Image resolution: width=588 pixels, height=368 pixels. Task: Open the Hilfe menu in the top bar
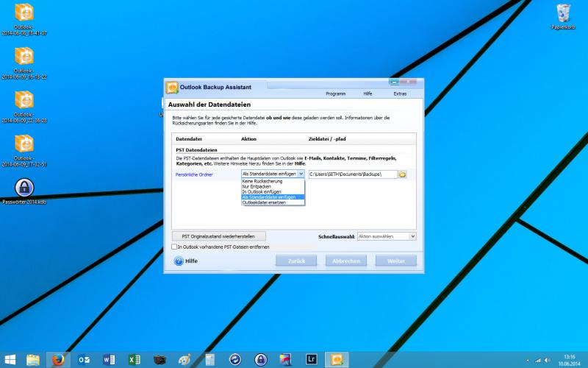pos(367,93)
